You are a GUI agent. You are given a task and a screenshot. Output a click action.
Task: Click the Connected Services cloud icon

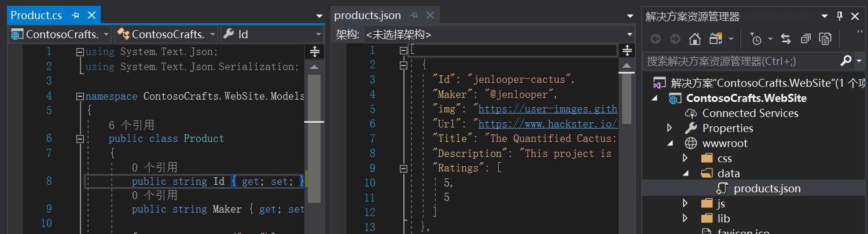coord(691,114)
